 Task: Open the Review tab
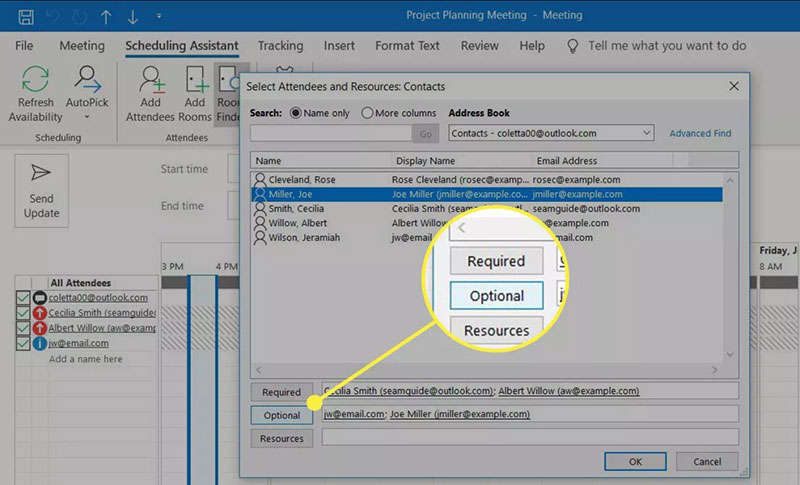pyautogui.click(x=480, y=46)
